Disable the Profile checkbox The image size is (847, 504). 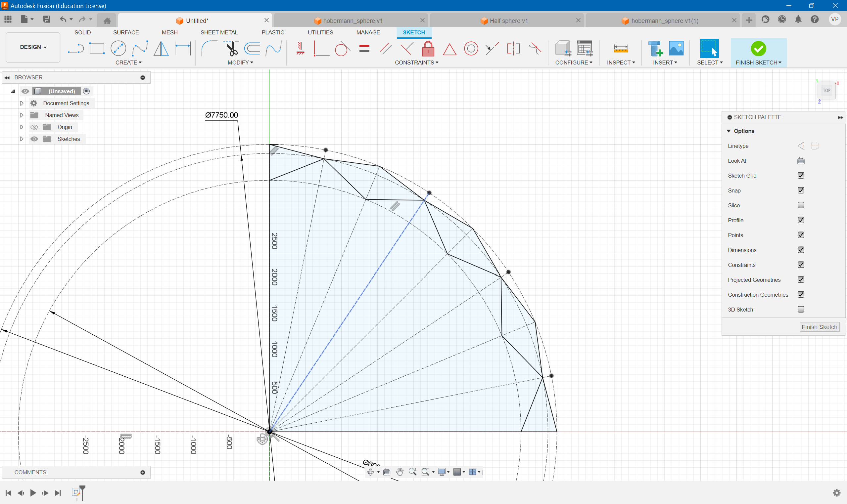click(801, 220)
